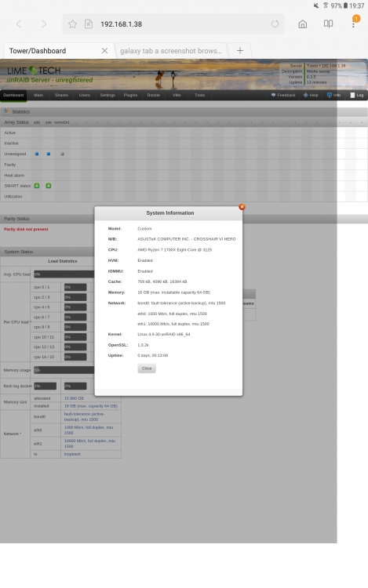Open the VMs menu item

tap(177, 95)
